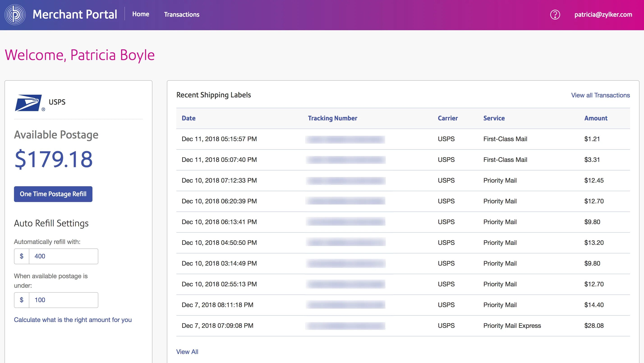
Task: Click View all Transactions link
Action: [600, 95]
